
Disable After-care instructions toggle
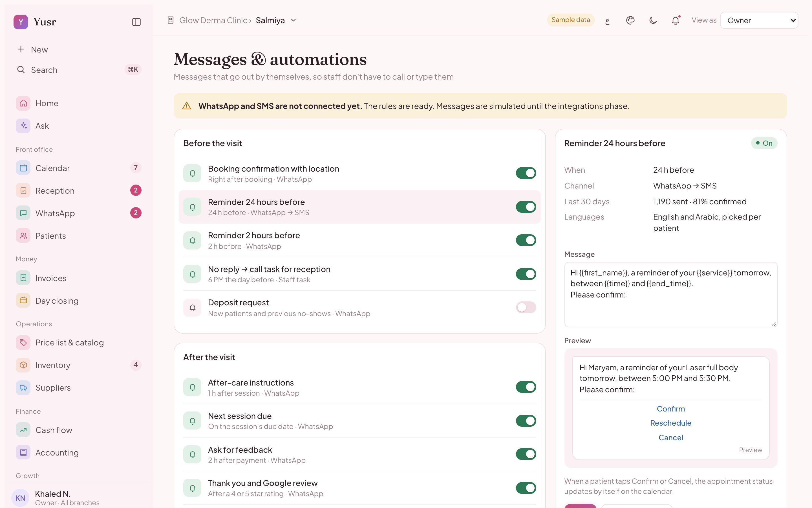(526, 387)
